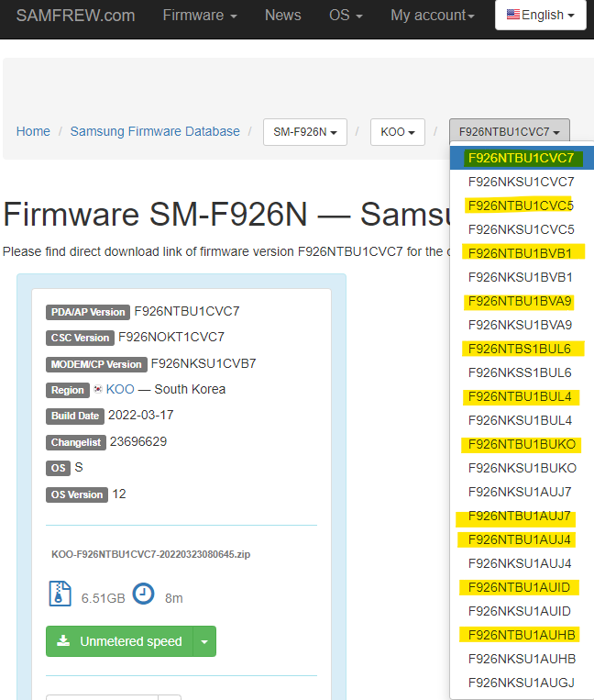Choose version F926NTBU1AUJ4
Screen dimensions: 594x700
pyautogui.click(x=522, y=539)
